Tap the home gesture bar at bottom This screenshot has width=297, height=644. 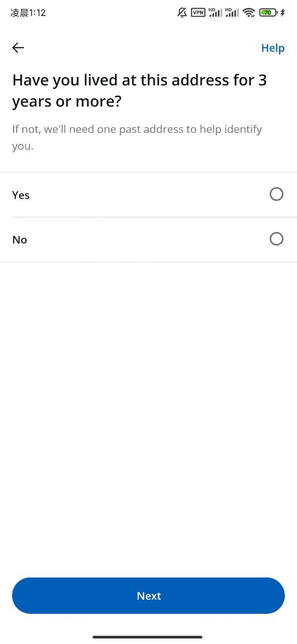(x=147, y=637)
